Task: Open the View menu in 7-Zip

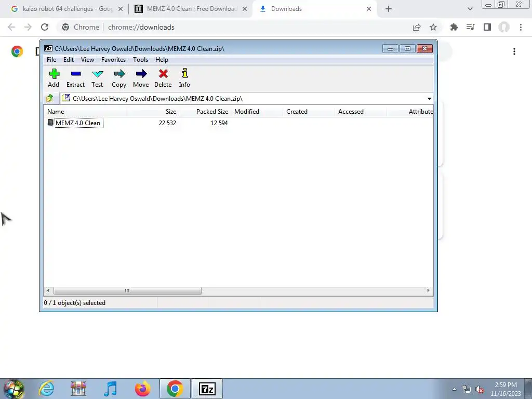Action: point(87,60)
